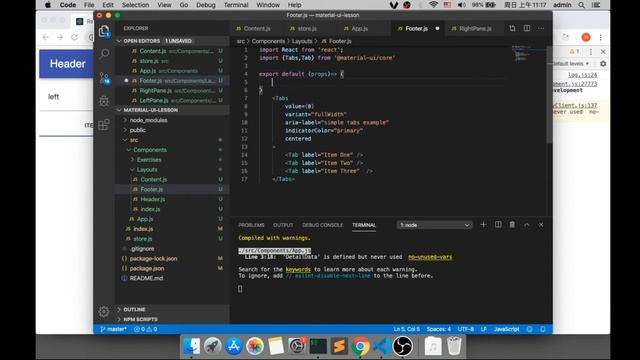Open Visual Studio Code from the Dock

[381, 347]
